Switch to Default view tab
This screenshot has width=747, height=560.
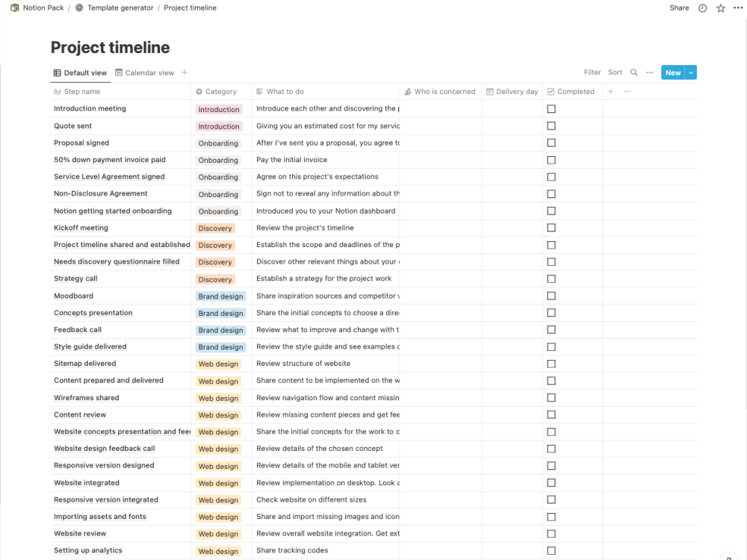81,73
